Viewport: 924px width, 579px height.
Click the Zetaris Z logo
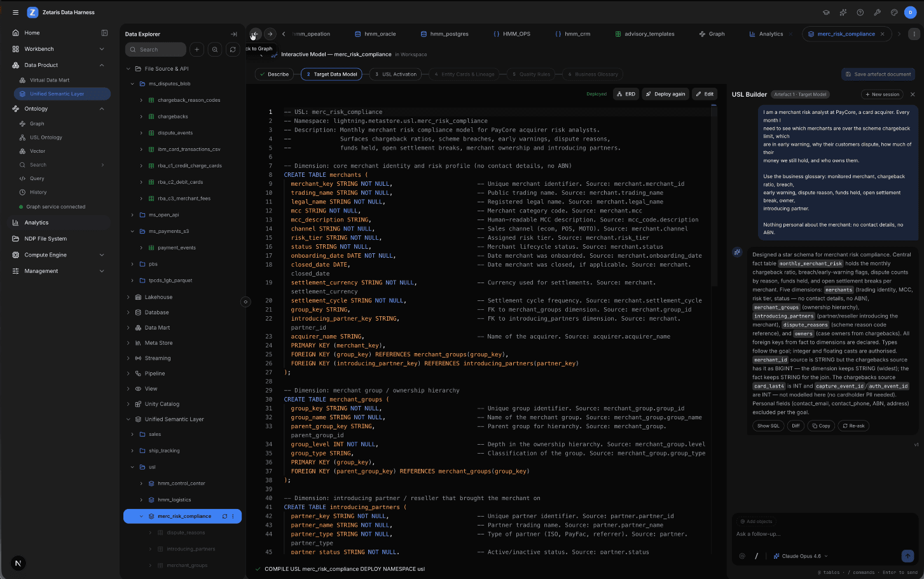coord(32,12)
